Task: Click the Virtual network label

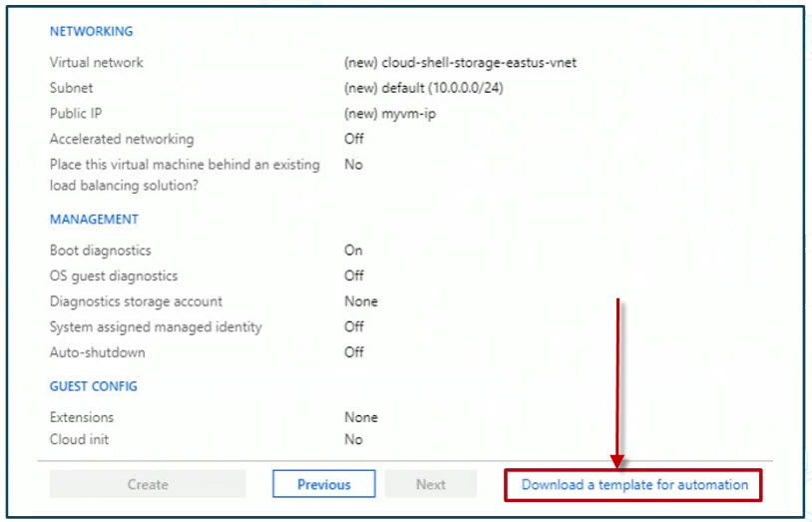Action: [x=97, y=63]
